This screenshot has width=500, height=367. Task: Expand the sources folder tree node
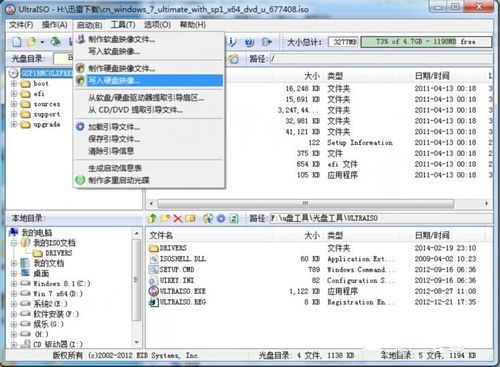click(14, 104)
